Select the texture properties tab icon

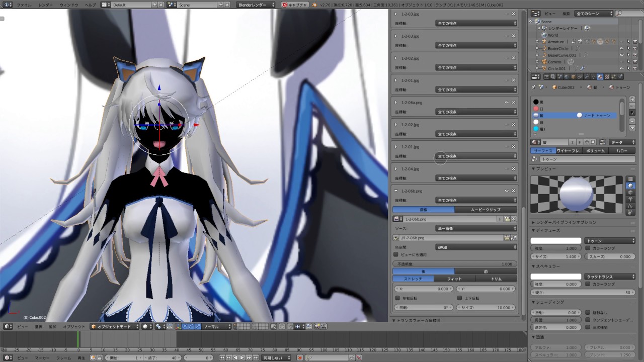606,76
